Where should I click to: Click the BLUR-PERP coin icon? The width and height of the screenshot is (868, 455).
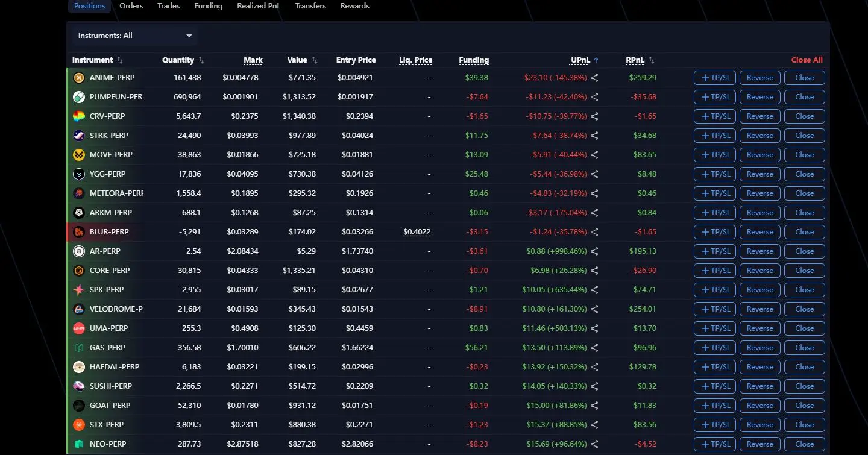coord(79,232)
